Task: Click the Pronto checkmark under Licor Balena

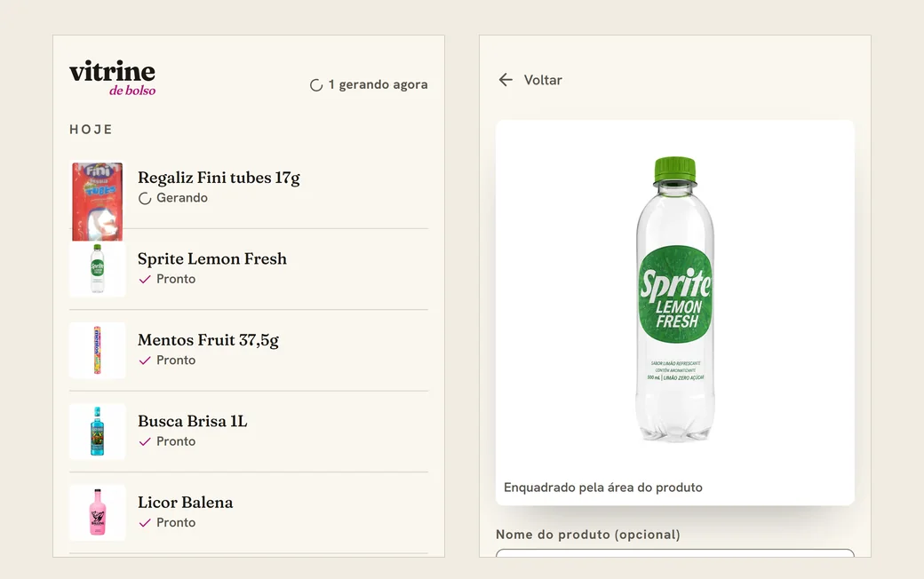Action: coord(145,523)
